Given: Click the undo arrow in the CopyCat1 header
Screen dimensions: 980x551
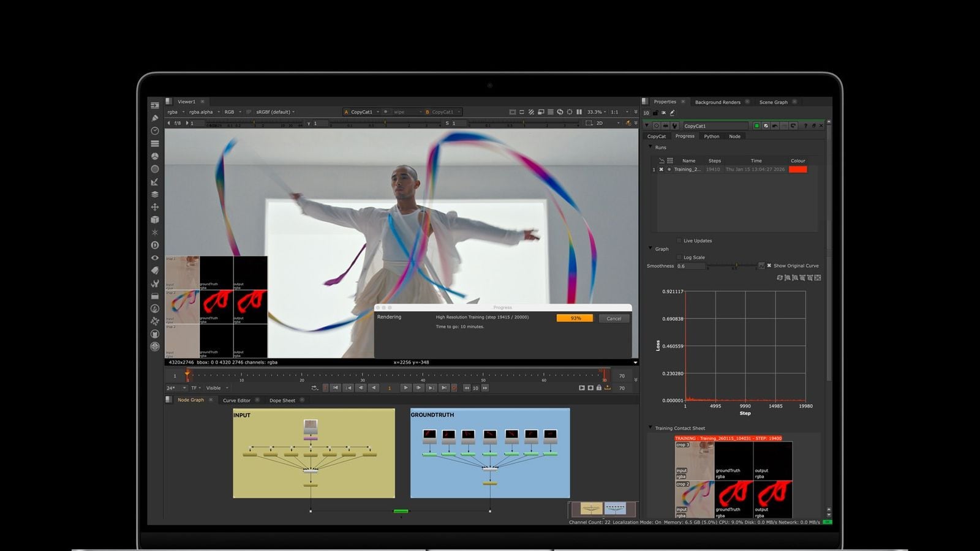Looking at the screenshot, I should tap(775, 126).
